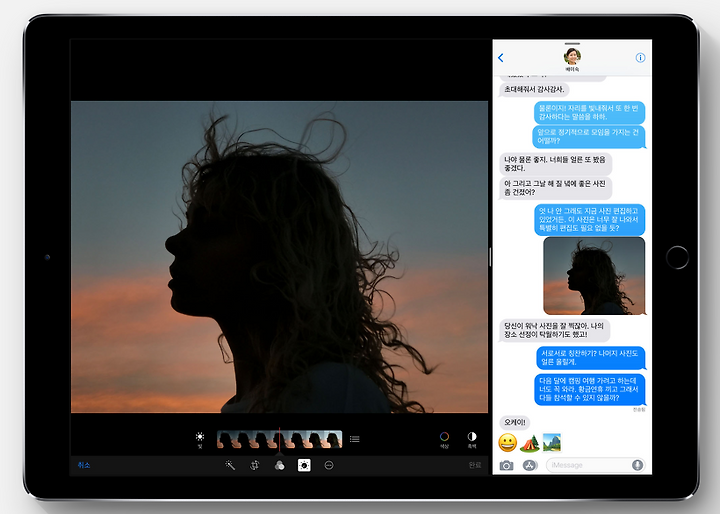Tap the '오케이!' message bubble
This screenshot has width=720, height=514.
pos(514,422)
